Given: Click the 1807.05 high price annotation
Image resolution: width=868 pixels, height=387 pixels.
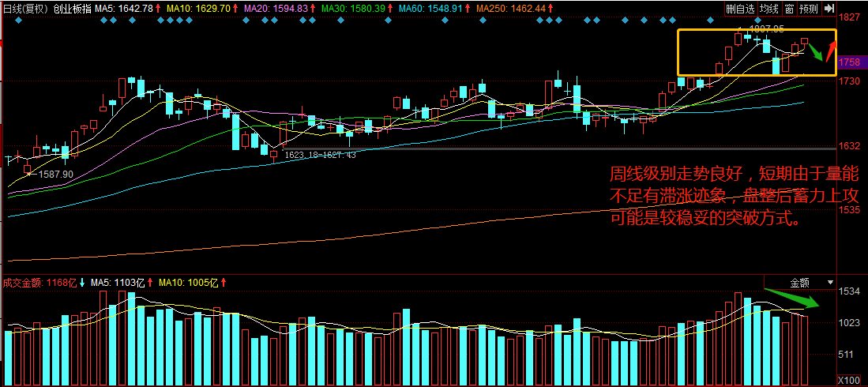Looking at the screenshot, I should tap(765, 27).
